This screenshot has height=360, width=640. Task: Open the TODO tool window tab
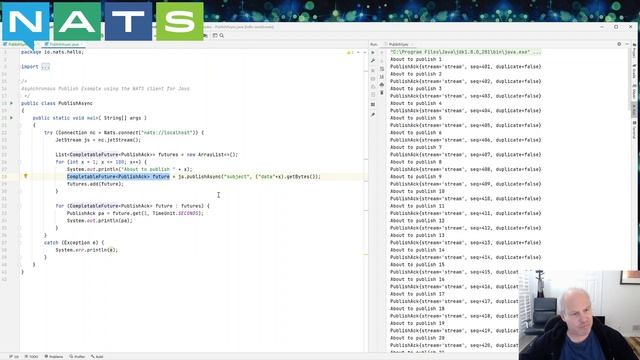tap(31, 357)
